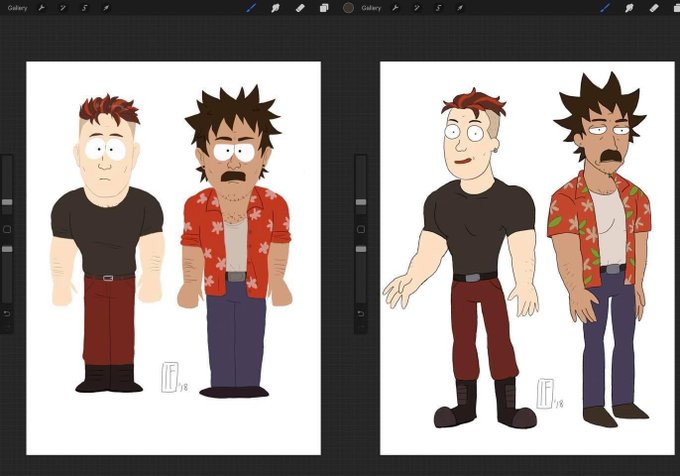Activate Selection S tool in right window

[438, 8]
